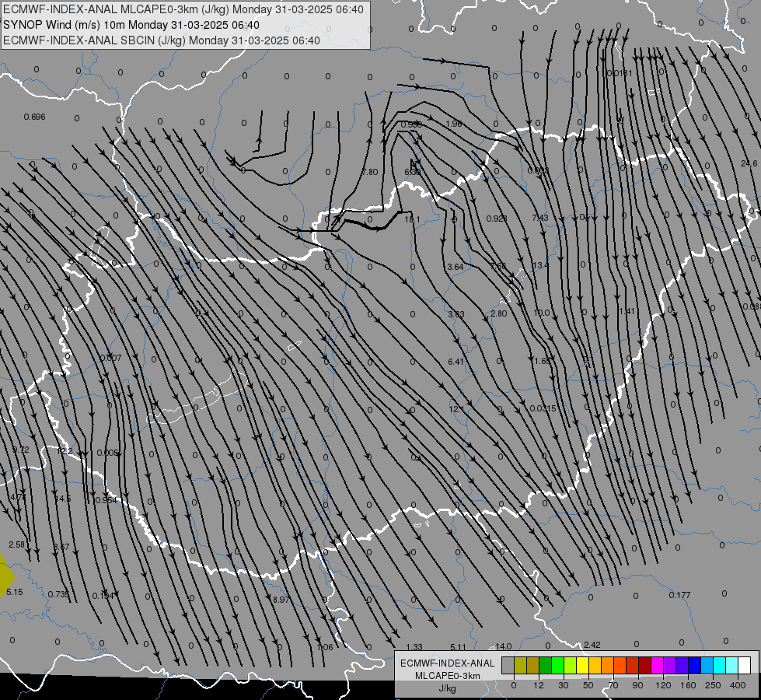The height and width of the screenshot is (700, 761).
Task: Select the white legend swatch
Action: [x=744, y=665]
